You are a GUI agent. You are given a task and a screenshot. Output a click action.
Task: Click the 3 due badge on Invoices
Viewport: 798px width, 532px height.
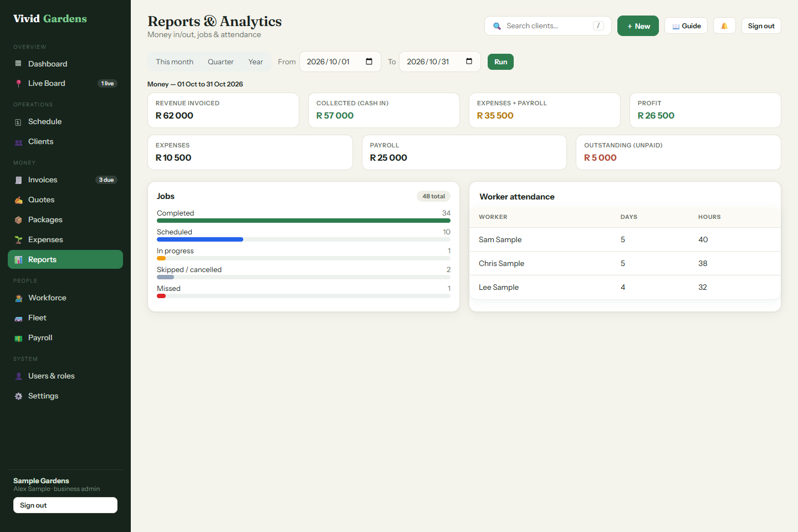[x=106, y=180]
